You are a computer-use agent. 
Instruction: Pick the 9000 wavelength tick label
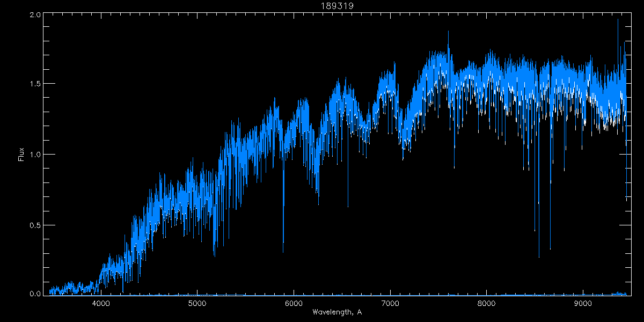coord(583,304)
